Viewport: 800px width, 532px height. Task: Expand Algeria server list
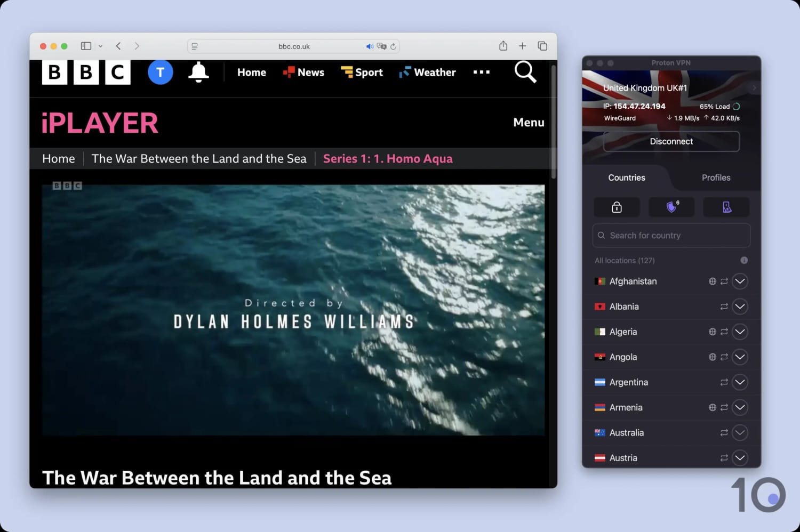740,332
